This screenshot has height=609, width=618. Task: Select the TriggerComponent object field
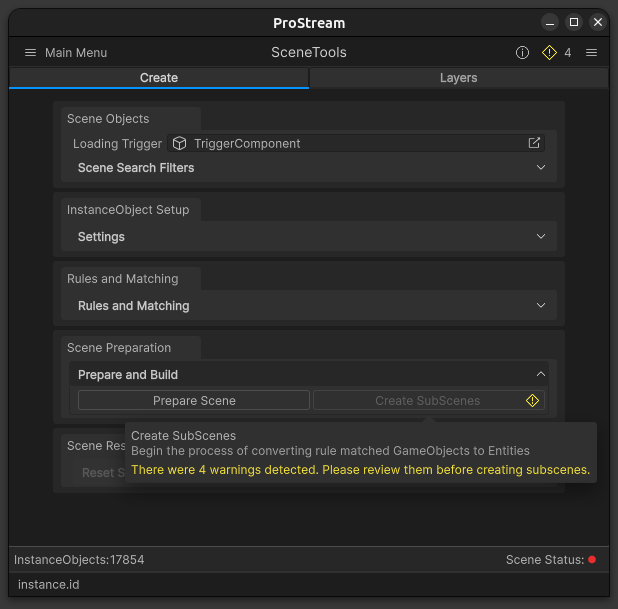[x=350, y=143]
